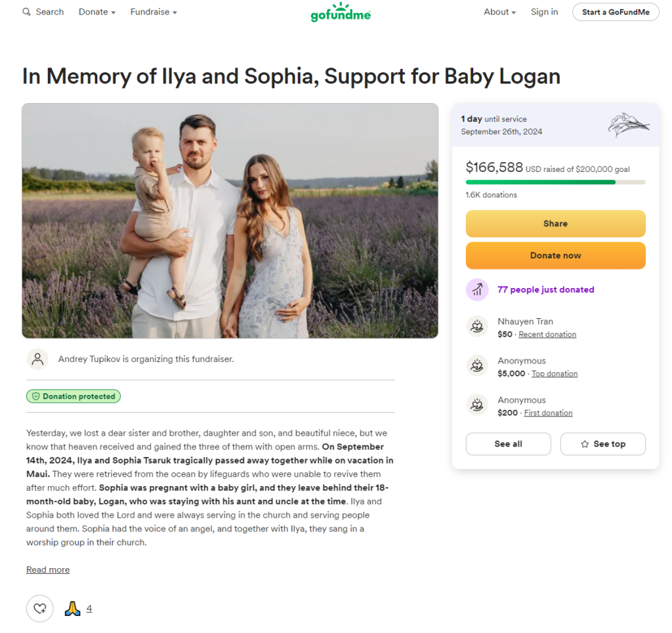
Task: Click the family photo in lavender field
Action: [230, 220]
